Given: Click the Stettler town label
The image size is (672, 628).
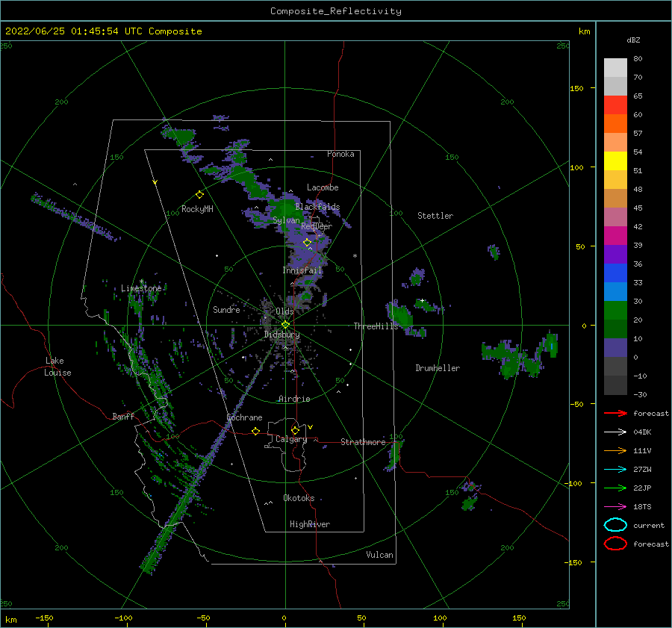Looking at the screenshot, I should pyautogui.click(x=435, y=216).
